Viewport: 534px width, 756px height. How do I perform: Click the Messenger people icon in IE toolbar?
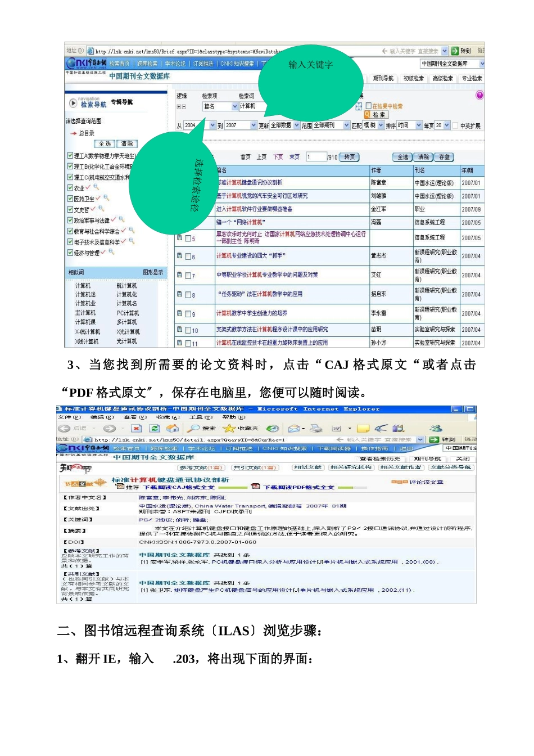436,429
